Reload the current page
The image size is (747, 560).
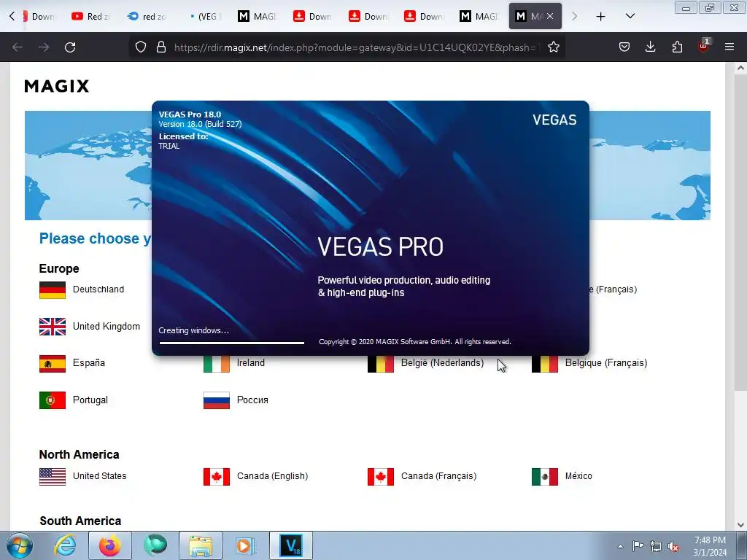pyautogui.click(x=70, y=47)
